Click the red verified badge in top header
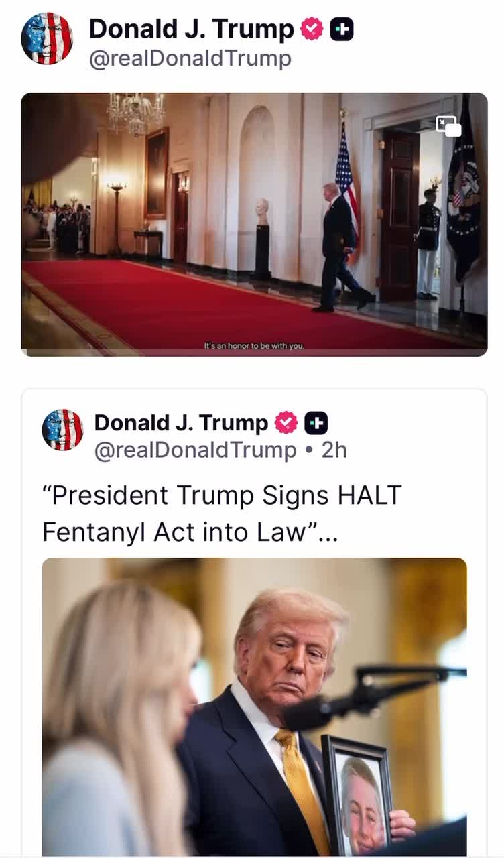Viewport: 504px width, 858px height. [x=312, y=29]
